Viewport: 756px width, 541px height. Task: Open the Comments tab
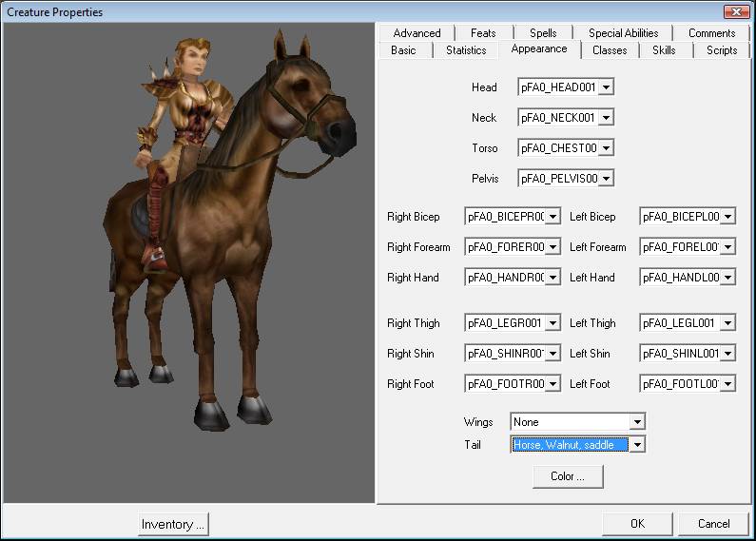(711, 33)
